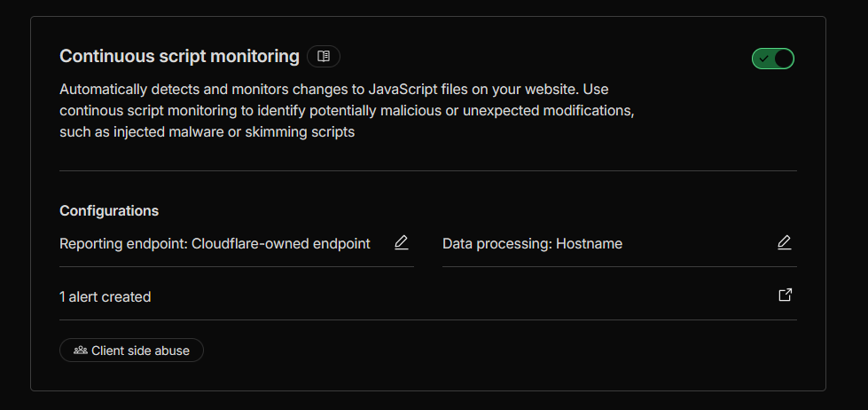Click the "Continuous script monitoring" heading
The image size is (868, 410).
pos(179,56)
